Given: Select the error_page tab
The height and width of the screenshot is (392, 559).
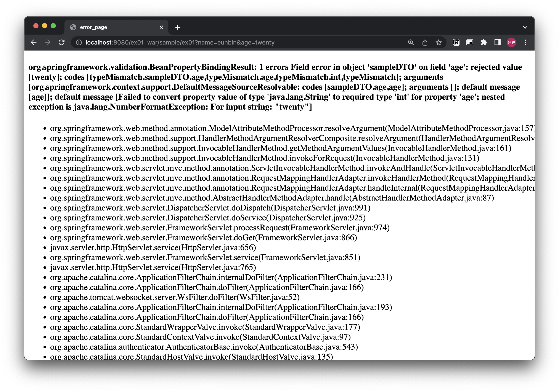Looking at the screenshot, I should point(109,27).
